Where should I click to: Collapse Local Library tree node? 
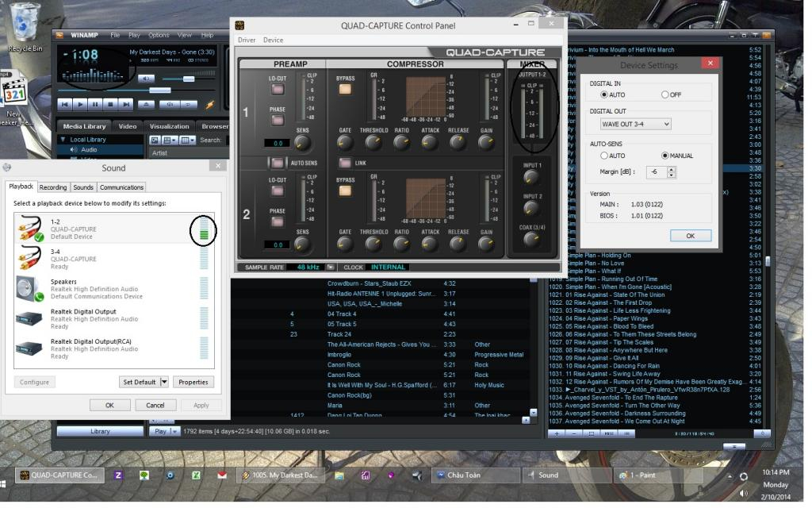(63, 140)
